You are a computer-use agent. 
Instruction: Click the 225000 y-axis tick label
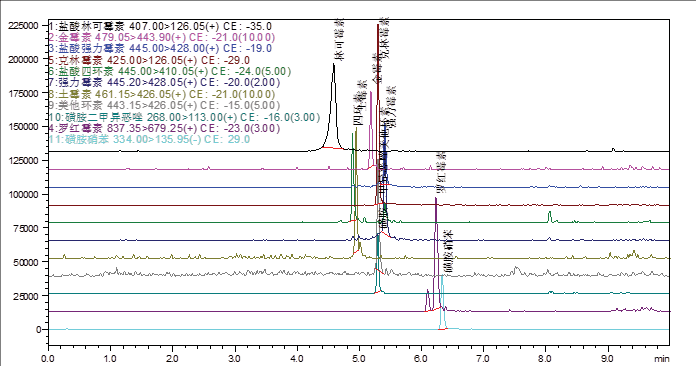(24, 26)
